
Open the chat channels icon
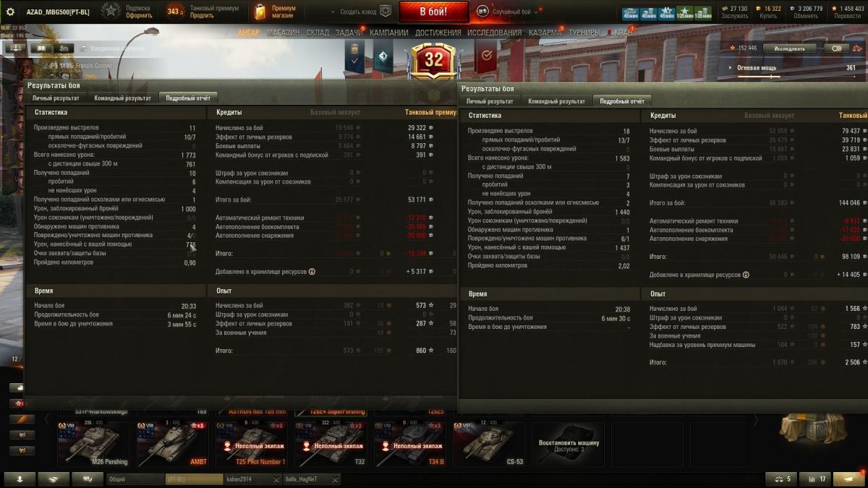(x=88, y=479)
